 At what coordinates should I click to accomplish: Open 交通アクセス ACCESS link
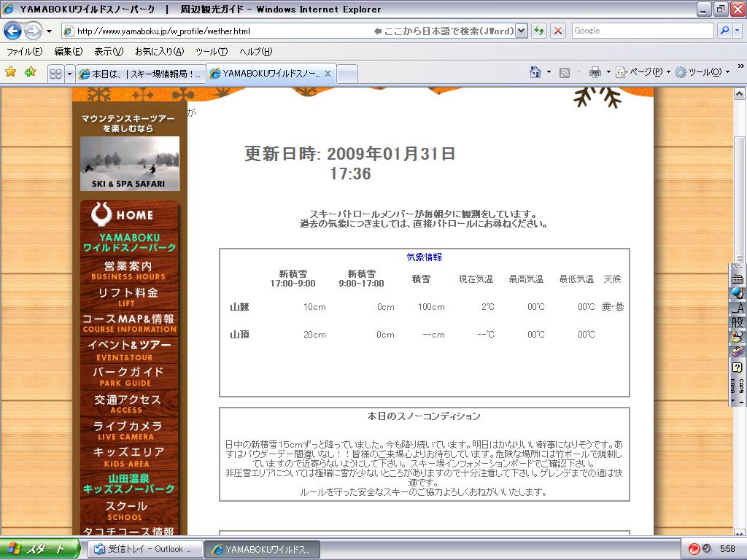(x=129, y=404)
